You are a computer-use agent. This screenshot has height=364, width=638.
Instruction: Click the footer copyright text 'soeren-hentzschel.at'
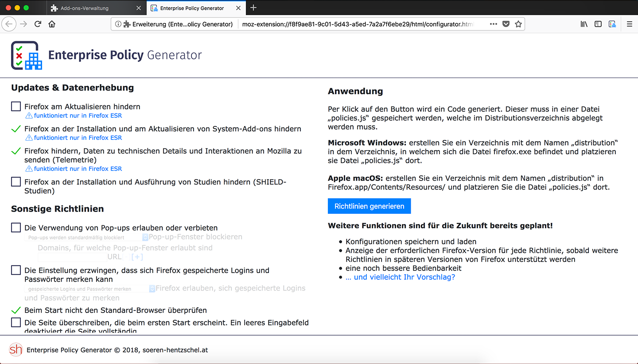click(175, 350)
